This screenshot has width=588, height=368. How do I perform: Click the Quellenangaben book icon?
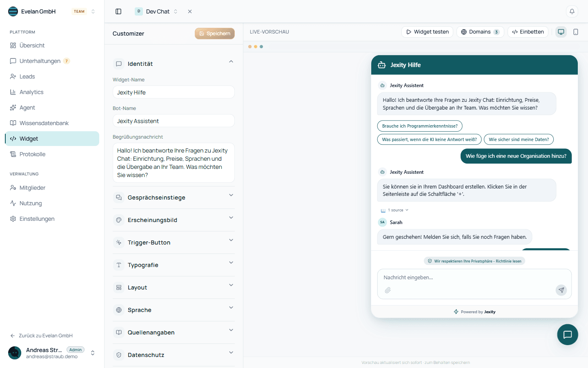[119, 332]
